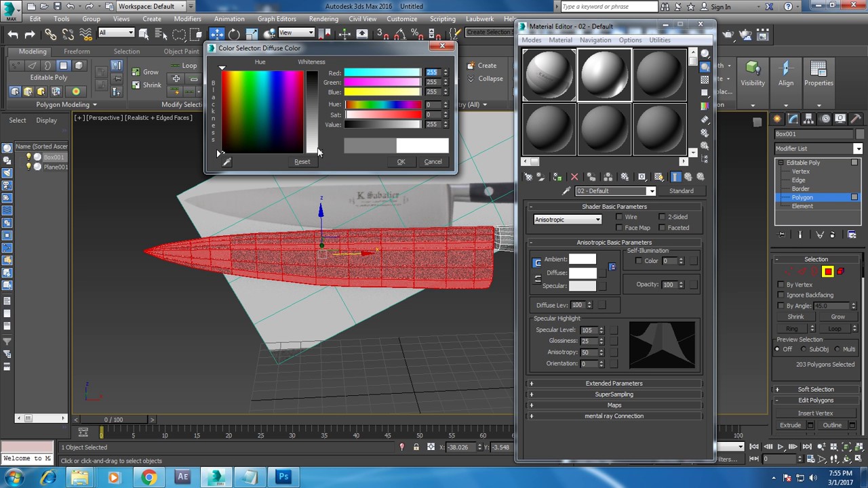
Task: Click the Specular color swatch
Action: (x=583, y=286)
